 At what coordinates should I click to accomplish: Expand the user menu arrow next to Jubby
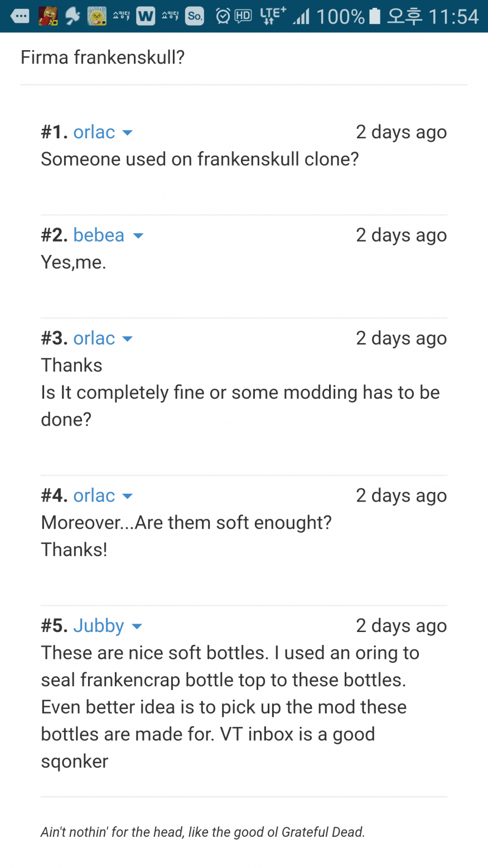point(137,626)
